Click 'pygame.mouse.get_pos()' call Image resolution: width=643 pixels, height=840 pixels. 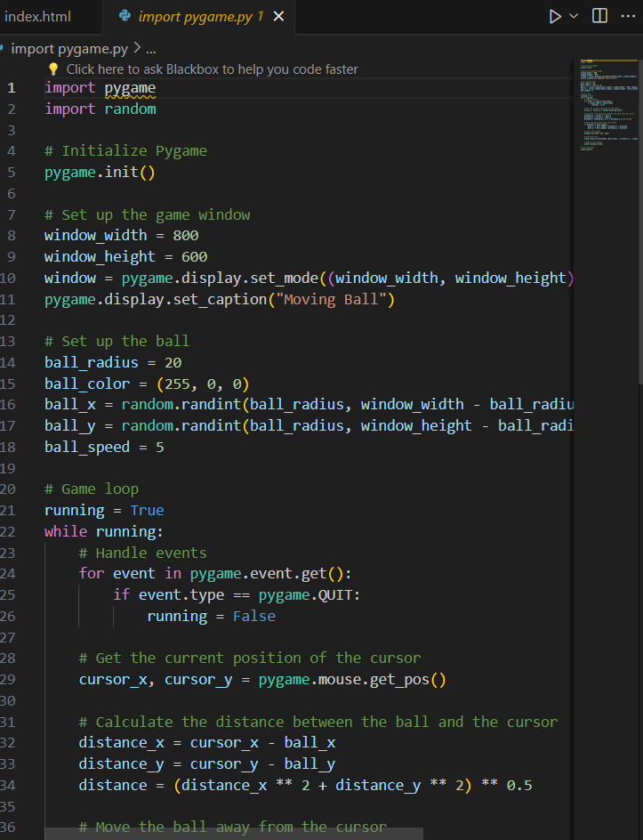coord(352,680)
